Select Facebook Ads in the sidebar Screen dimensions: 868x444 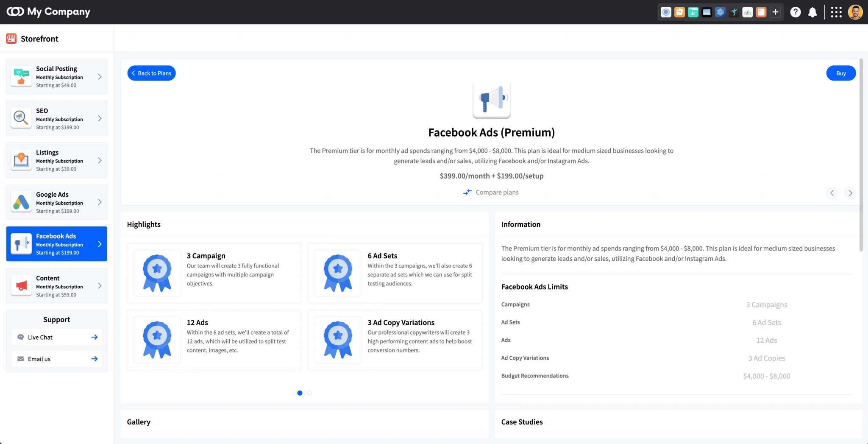[57, 244]
